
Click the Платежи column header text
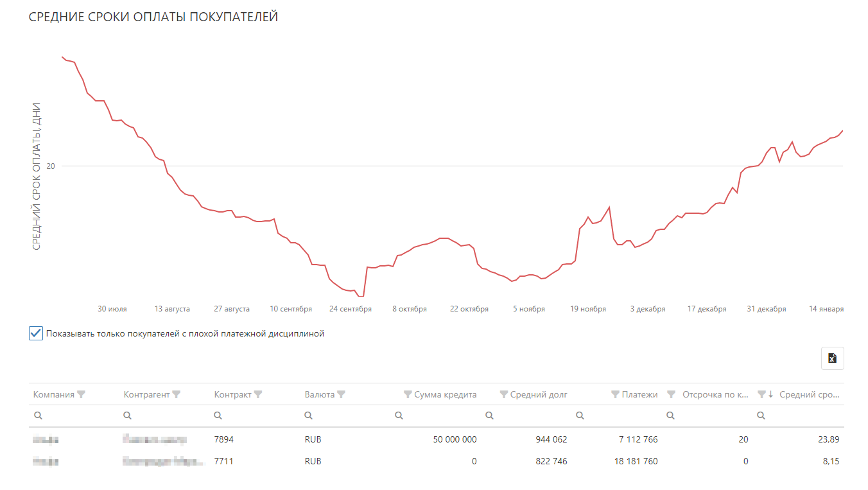(x=639, y=394)
